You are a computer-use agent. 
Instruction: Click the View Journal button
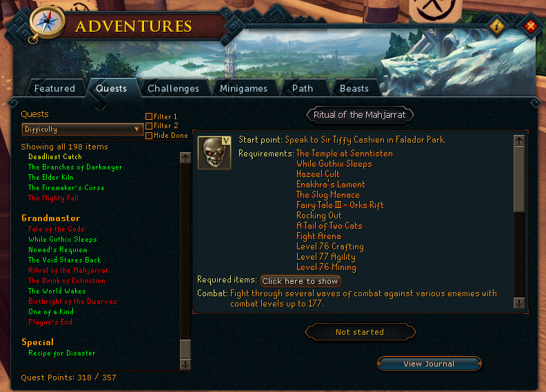[429, 364]
